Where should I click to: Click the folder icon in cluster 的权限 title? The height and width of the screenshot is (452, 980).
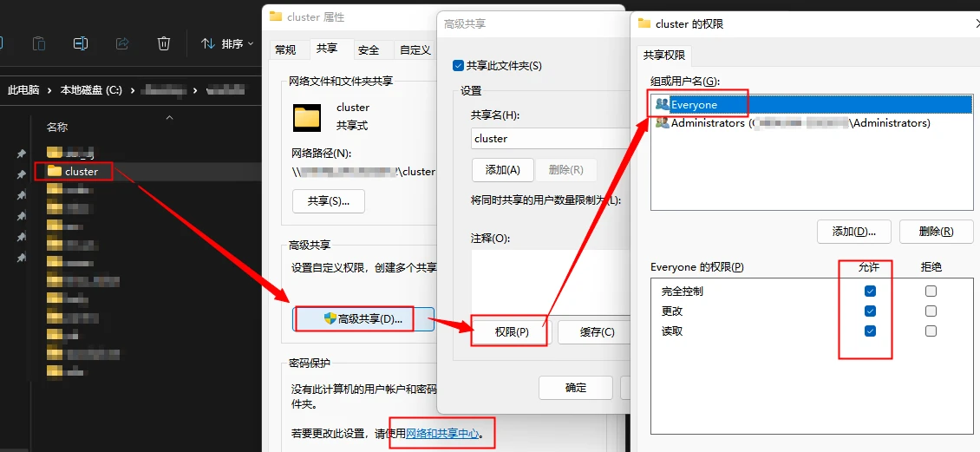click(x=644, y=23)
